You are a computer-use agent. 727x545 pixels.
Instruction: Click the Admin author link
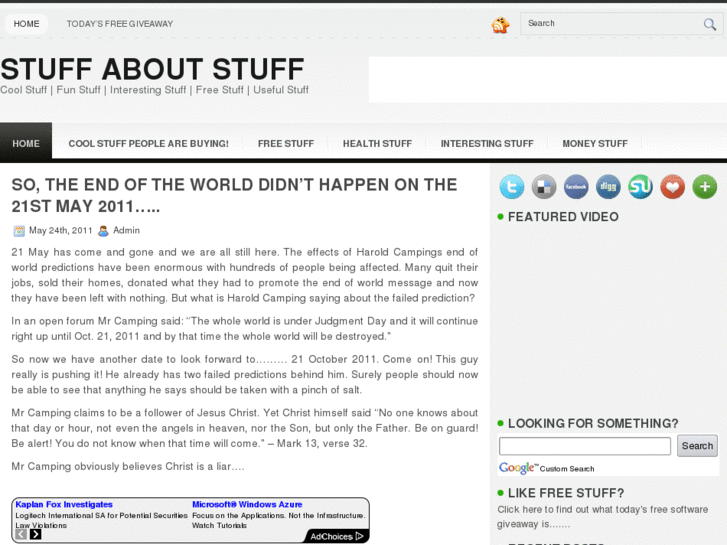point(126,230)
